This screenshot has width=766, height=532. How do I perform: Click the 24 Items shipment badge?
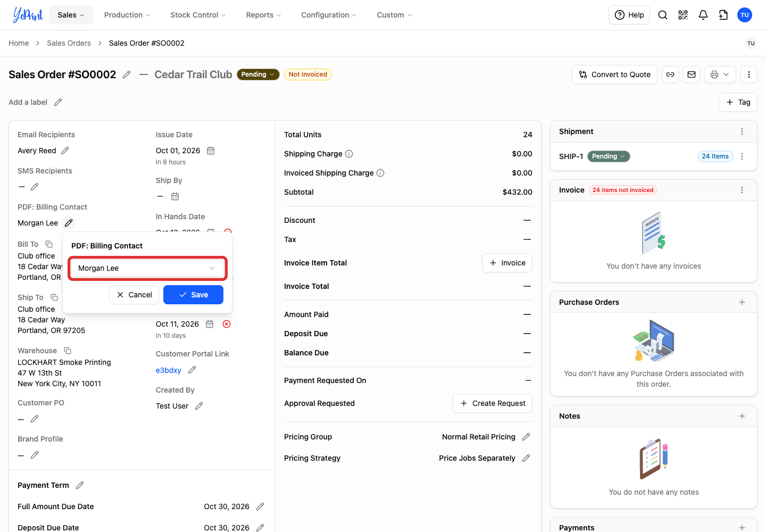[x=715, y=156]
